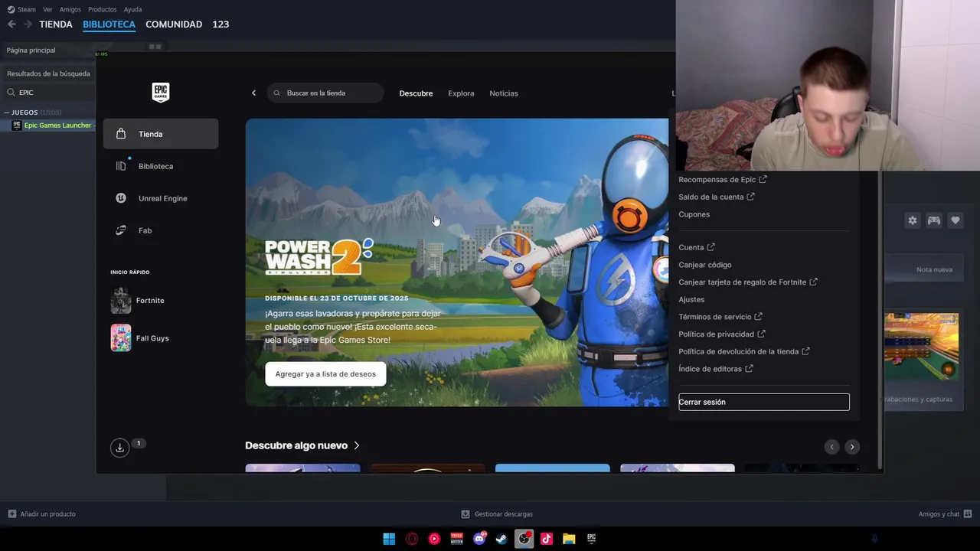This screenshot has width=980, height=551.
Task: Open Canjear tarjeta de regalo de Fortnite
Action: [x=748, y=282]
